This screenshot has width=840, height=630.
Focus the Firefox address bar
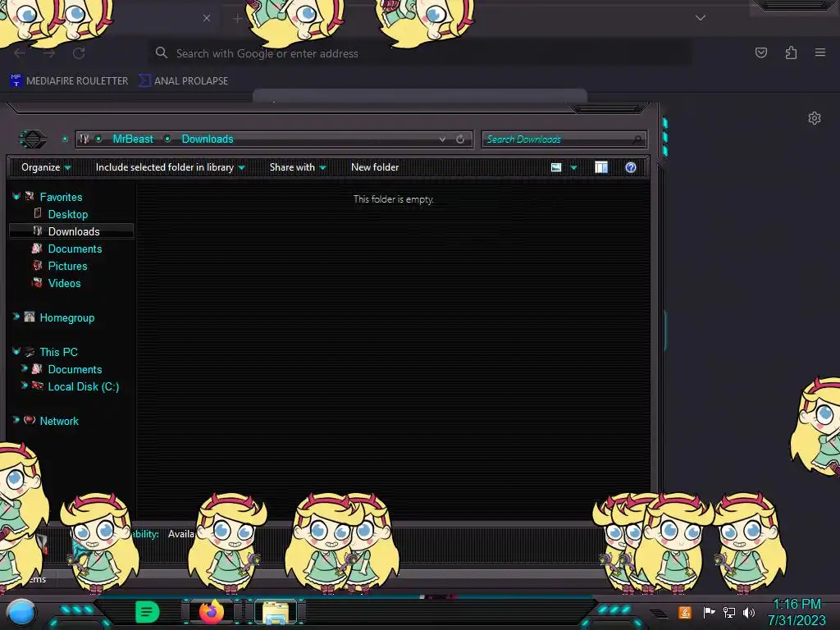pyautogui.click(x=419, y=53)
